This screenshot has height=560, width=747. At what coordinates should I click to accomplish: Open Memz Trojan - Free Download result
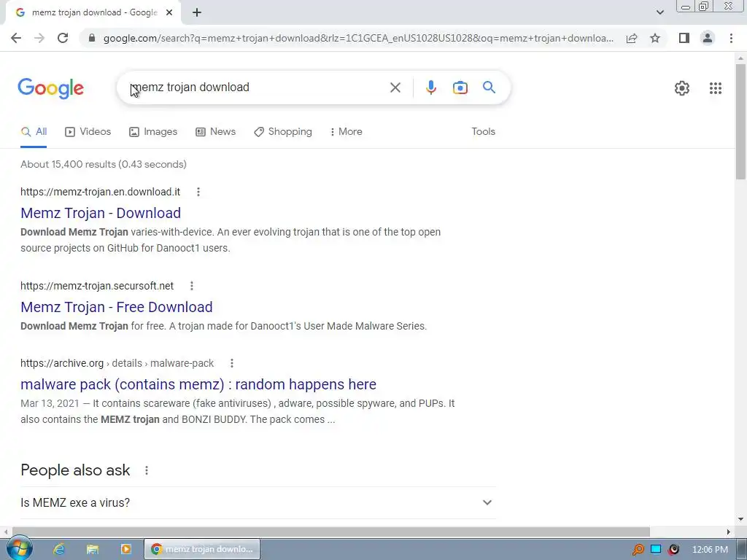[x=116, y=307]
